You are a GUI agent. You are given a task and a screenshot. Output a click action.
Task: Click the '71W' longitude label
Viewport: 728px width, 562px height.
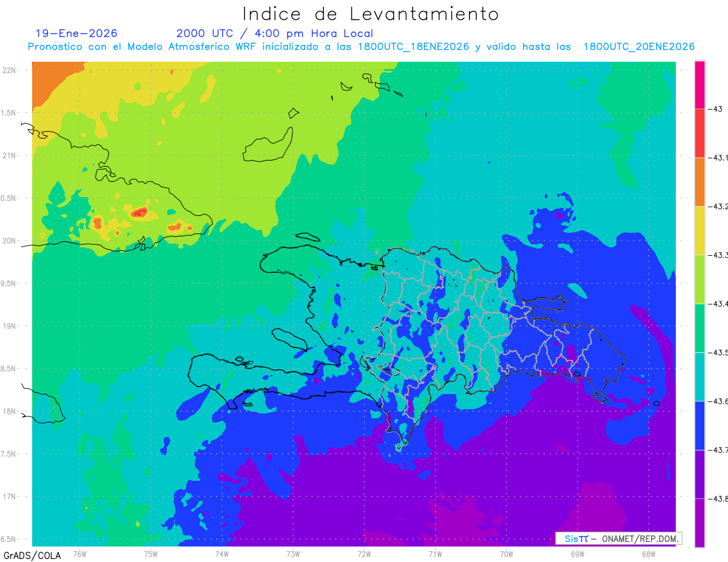point(435,554)
